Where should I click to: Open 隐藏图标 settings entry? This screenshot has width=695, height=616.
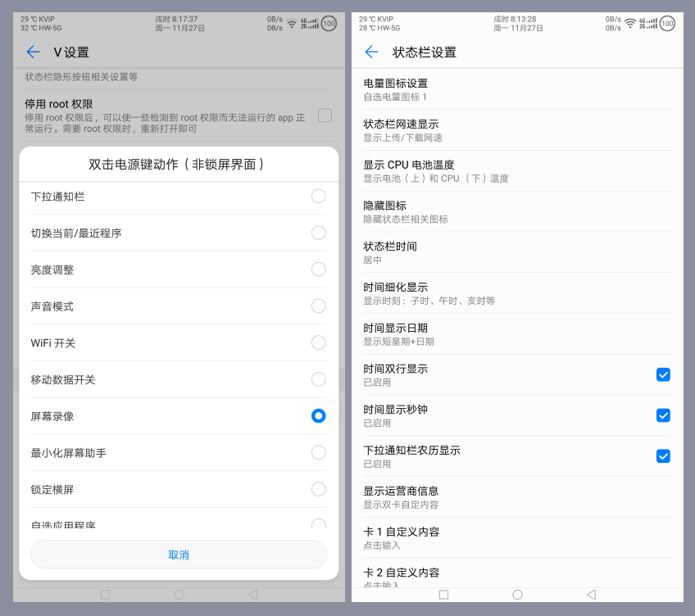click(516, 211)
